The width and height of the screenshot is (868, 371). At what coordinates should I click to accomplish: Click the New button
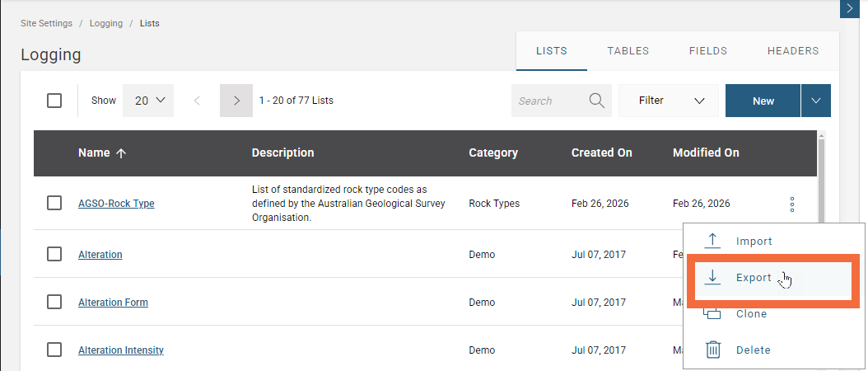763,101
